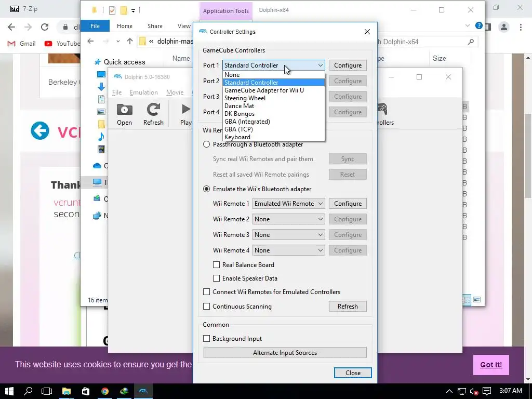This screenshot has height=399, width=532.
Task: Open the Wii Remote 4 dropdown
Action: (x=288, y=250)
